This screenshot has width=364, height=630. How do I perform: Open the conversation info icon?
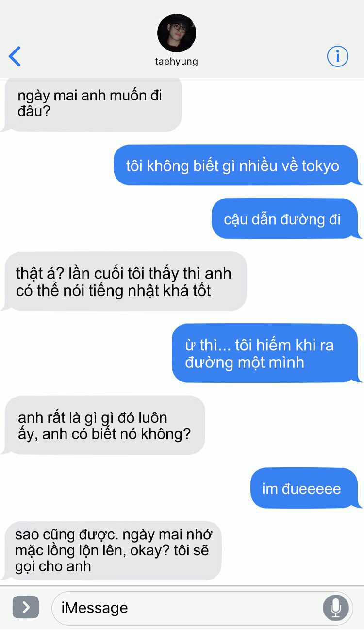tap(337, 56)
